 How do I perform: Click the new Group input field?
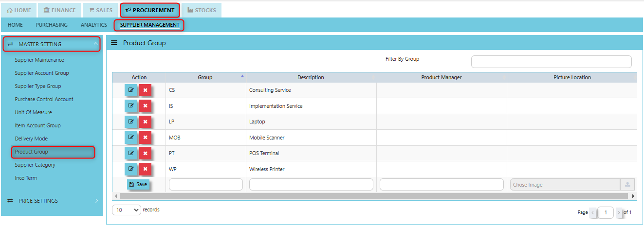coord(206,185)
